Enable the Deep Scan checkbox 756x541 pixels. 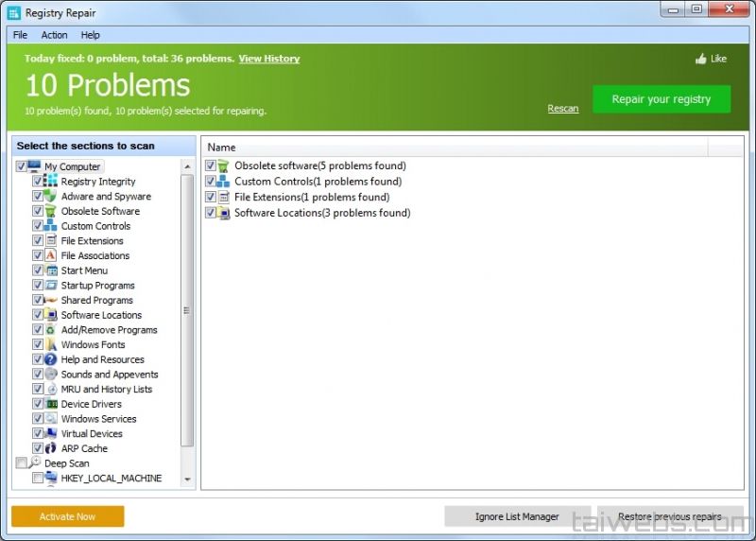22,463
